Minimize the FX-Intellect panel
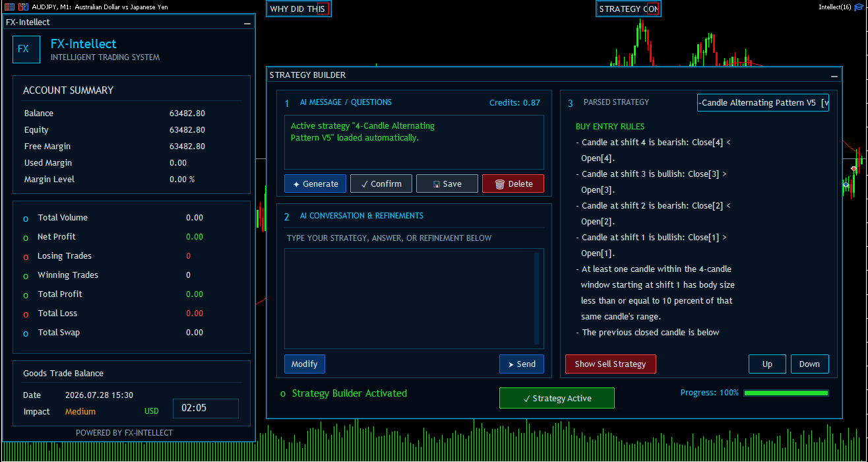868x462 pixels. [x=247, y=22]
